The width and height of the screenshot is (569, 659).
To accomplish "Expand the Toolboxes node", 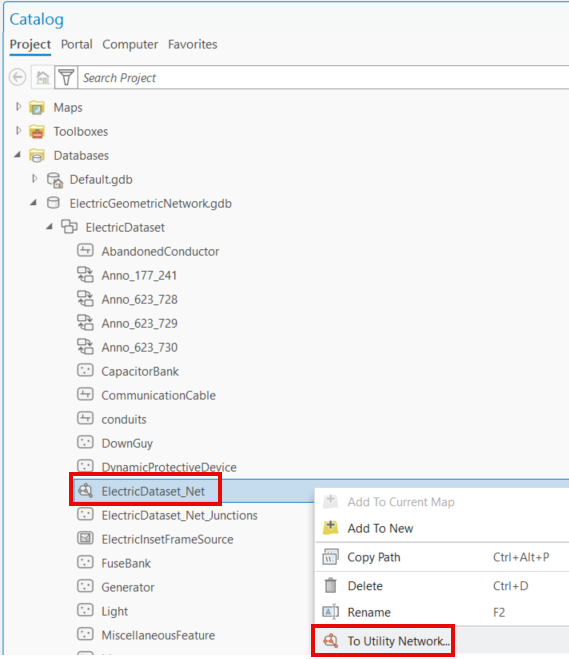I will tap(18, 131).
